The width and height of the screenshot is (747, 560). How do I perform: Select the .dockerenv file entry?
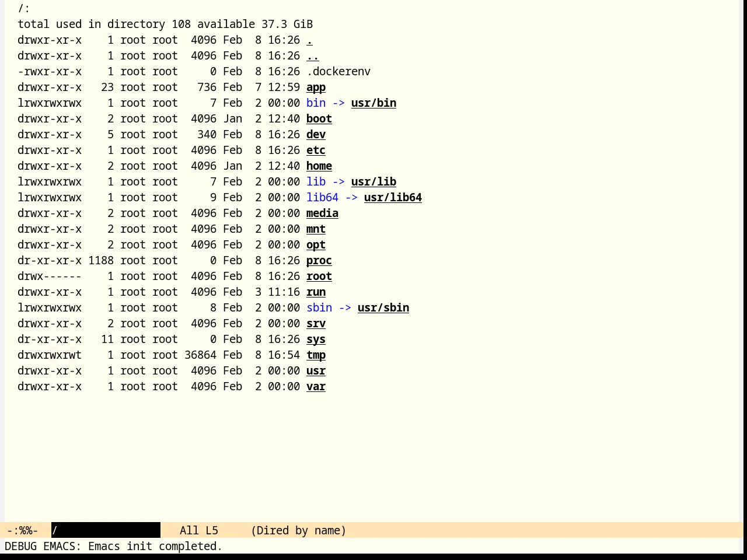pos(338,72)
